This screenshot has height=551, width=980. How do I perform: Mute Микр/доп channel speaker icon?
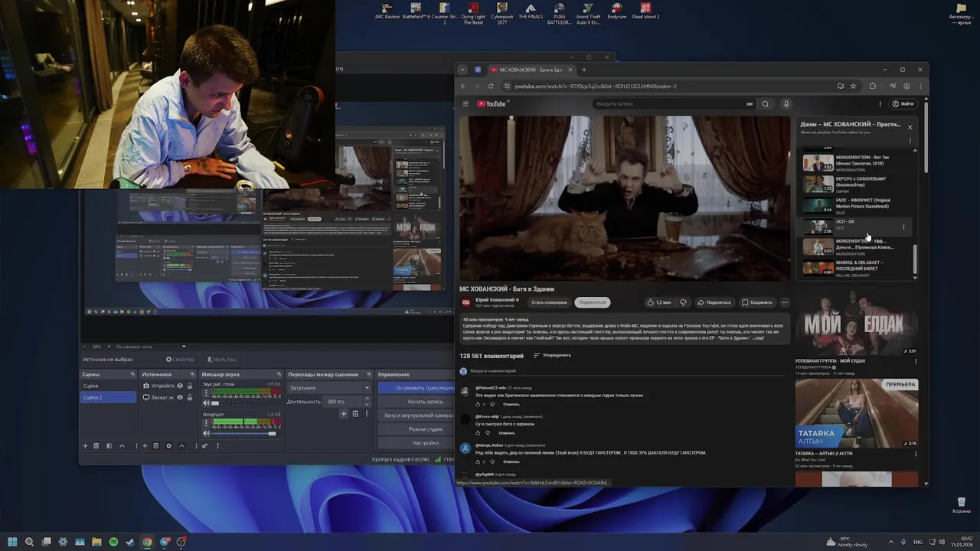[206, 433]
